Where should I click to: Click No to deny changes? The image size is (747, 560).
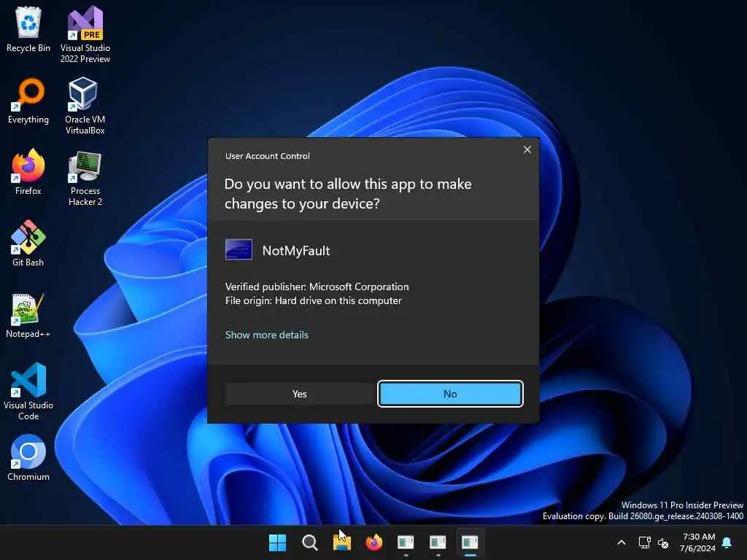[x=450, y=394]
